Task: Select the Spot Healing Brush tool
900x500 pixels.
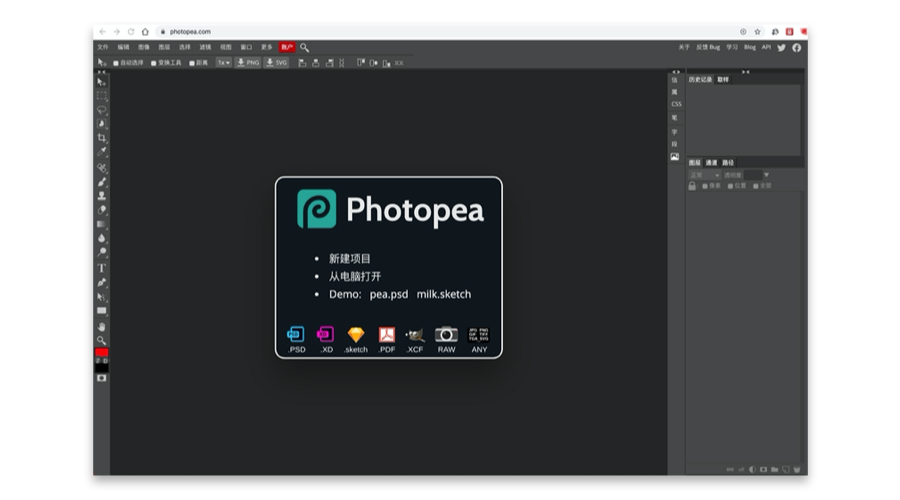Action: tap(102, 168)
